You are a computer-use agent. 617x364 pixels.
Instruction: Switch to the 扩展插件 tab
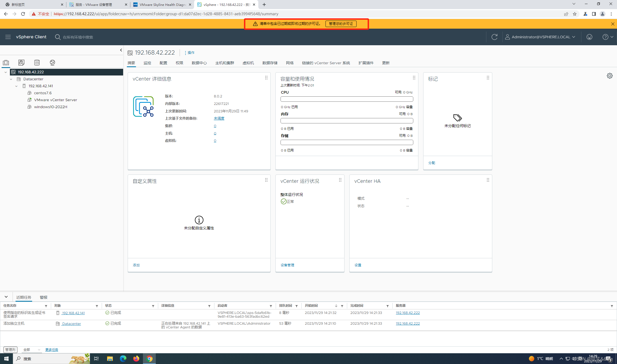point(366,63)
